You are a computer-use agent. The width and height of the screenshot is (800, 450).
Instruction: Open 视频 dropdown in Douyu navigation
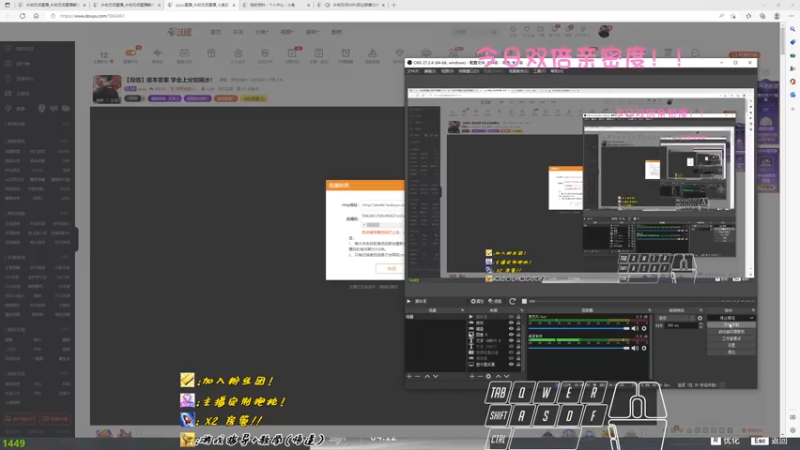(x=287, y=32)
